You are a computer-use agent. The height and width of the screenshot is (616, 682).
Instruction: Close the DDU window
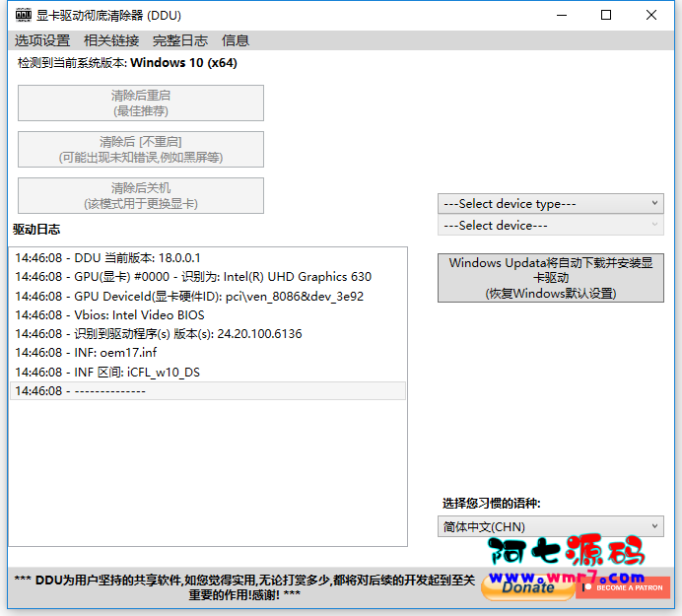point(651,15)
